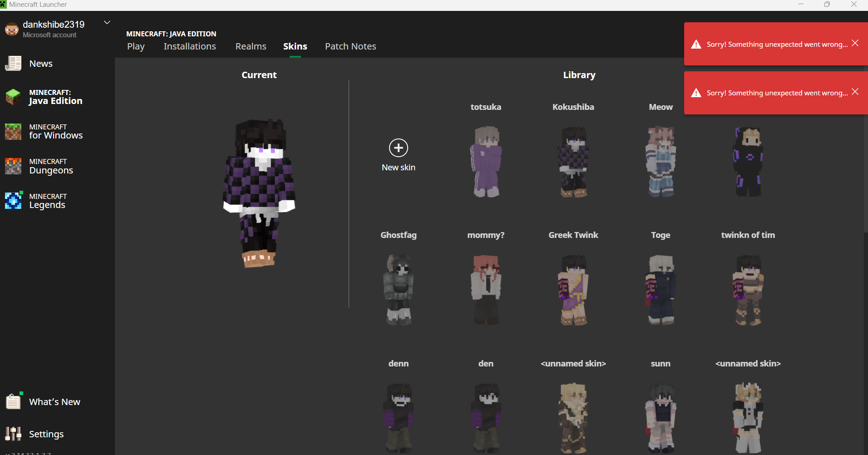Choose the Greek Twink skin thumbnail

pos(573,290)
